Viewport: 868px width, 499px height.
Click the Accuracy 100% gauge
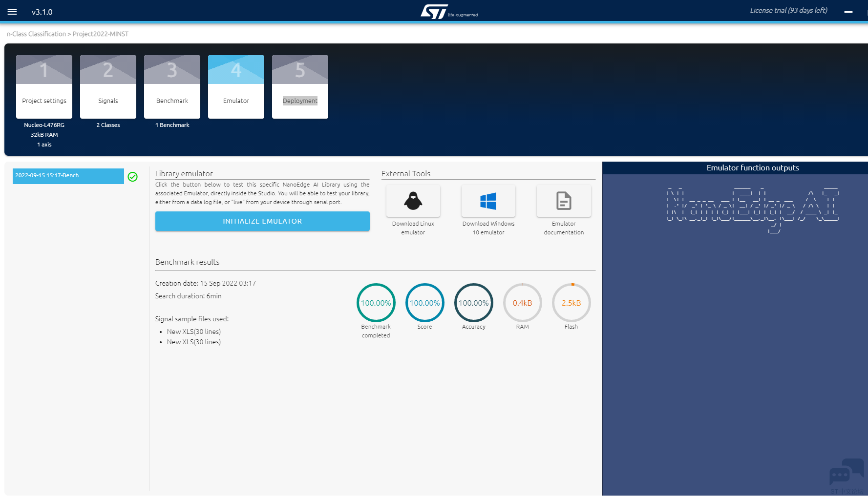tap(474, 303)
